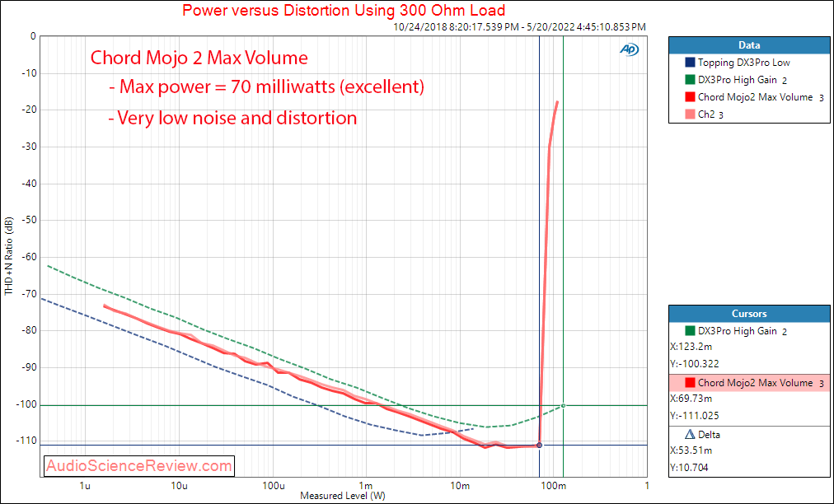Click the AP logo in the graph corner
This screenshot has width=834, height=504.
click(x=630, y=49)
